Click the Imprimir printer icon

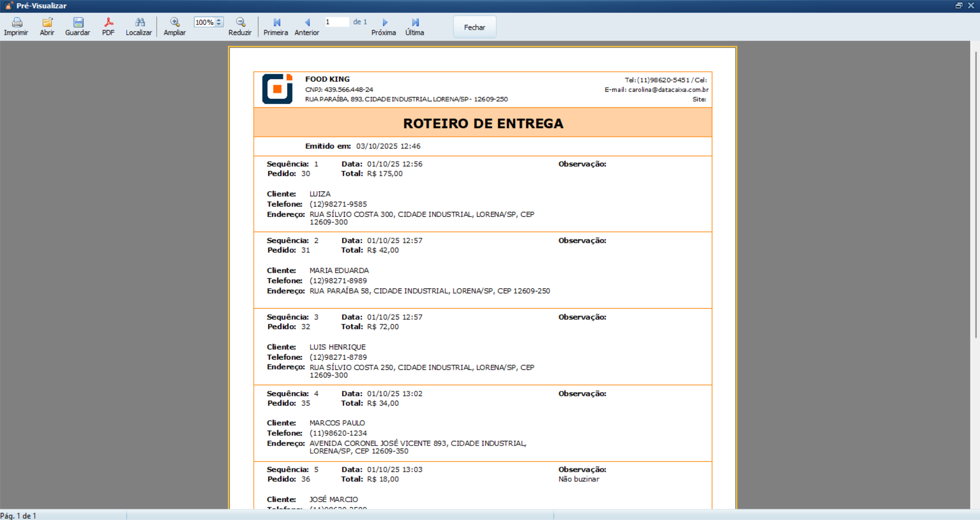point(16,22)
